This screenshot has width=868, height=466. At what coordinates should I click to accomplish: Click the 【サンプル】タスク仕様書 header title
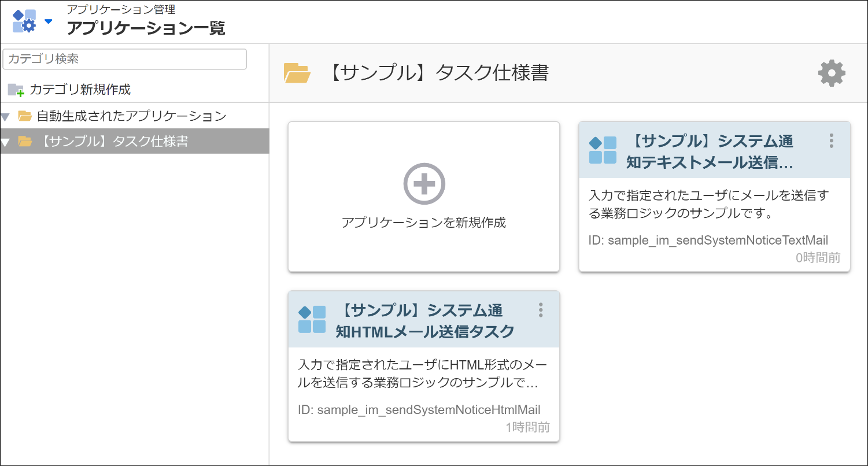[x=437, y=73]
